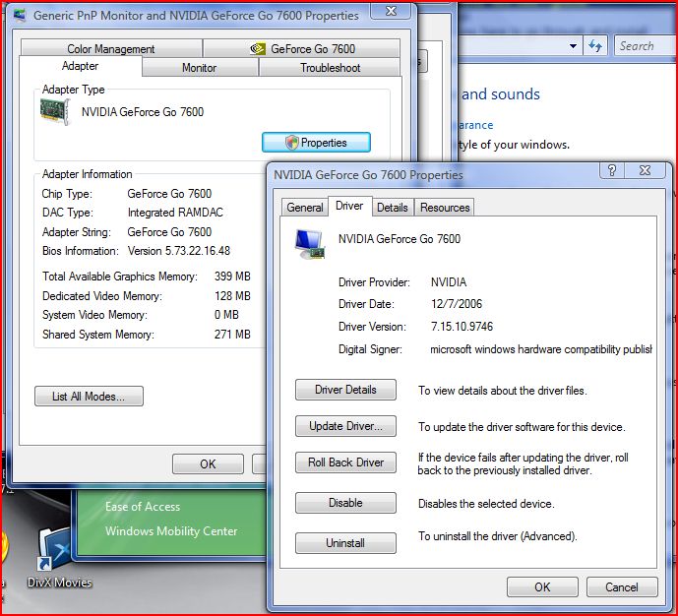Open the Details tab
The image size is (678, 616).
pyautogui.click(x=393, y=208)
